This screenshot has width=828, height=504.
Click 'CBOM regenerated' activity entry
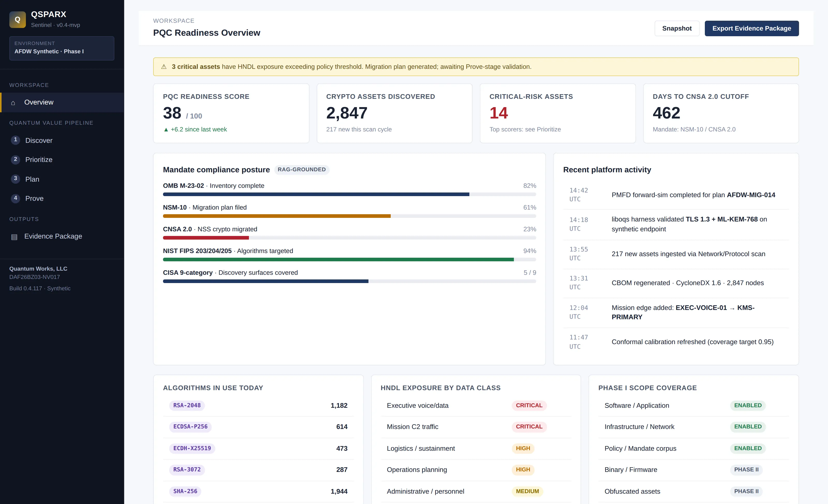[676, 283]
